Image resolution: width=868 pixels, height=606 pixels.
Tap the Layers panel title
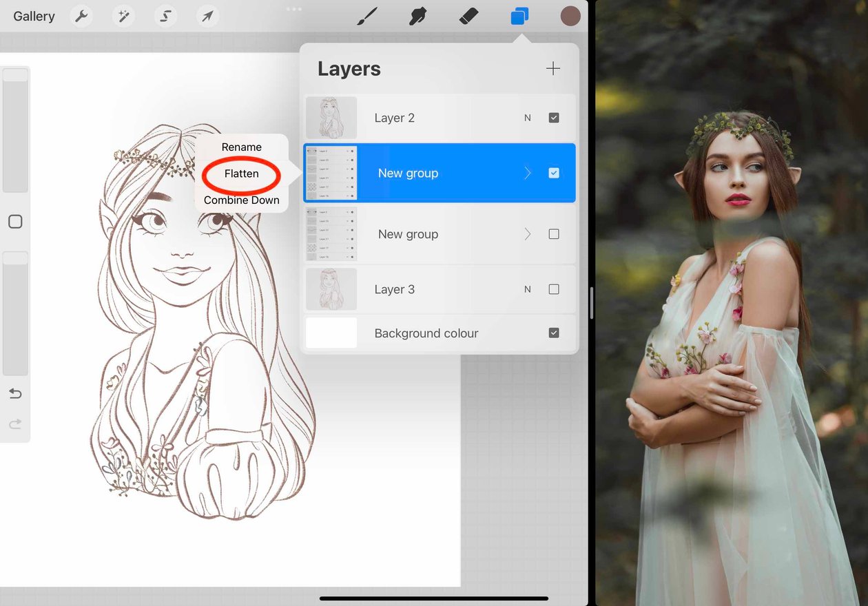349,69
